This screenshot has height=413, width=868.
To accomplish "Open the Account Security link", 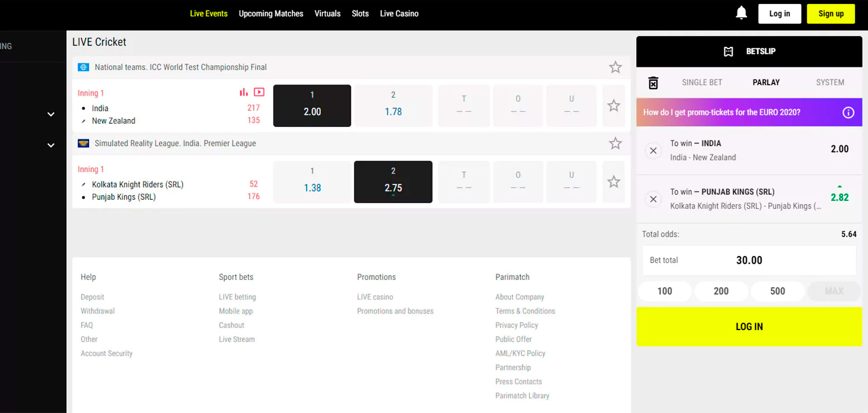I will point(106,353).
